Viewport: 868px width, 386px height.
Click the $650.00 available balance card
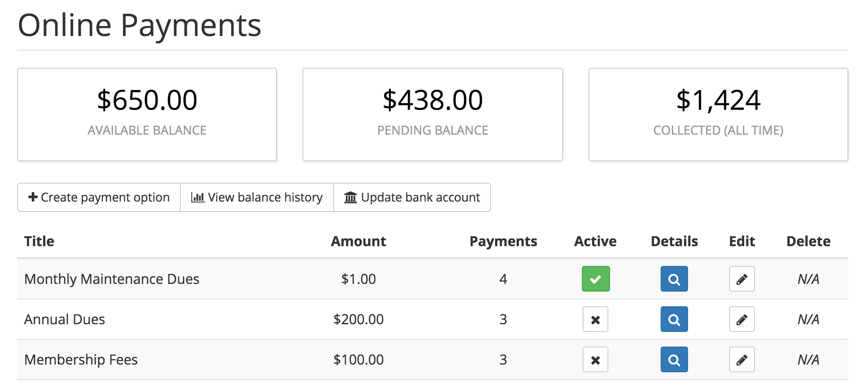point(147,115)
